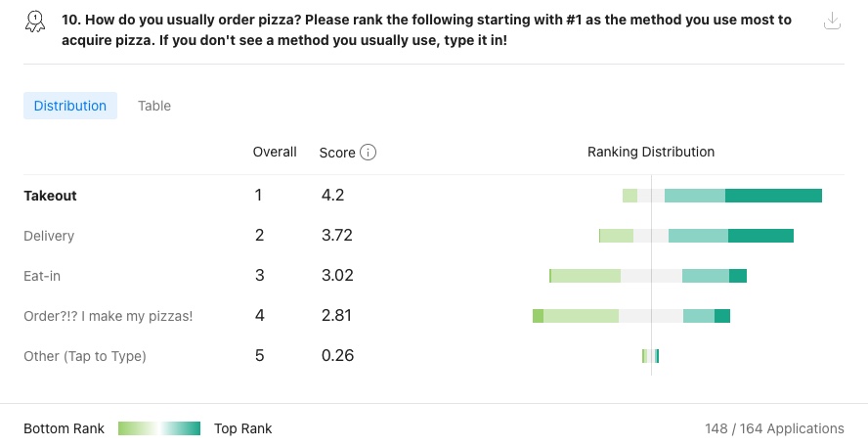Click the Bottom-to-Top Rank gradient legend
Viewport: 868px width, 447px height.
point(159,428)
